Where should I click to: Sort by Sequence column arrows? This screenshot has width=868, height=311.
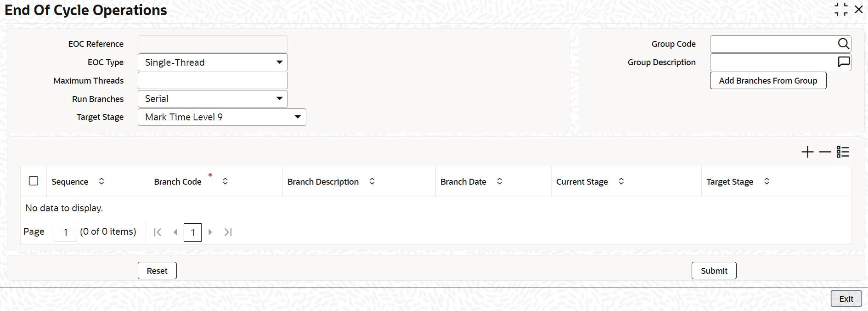[101, 181]
